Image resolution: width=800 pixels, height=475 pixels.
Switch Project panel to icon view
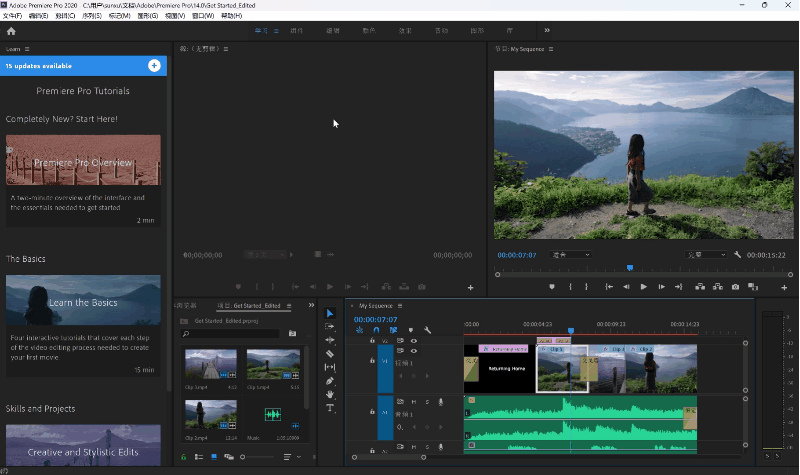[214, 457]
